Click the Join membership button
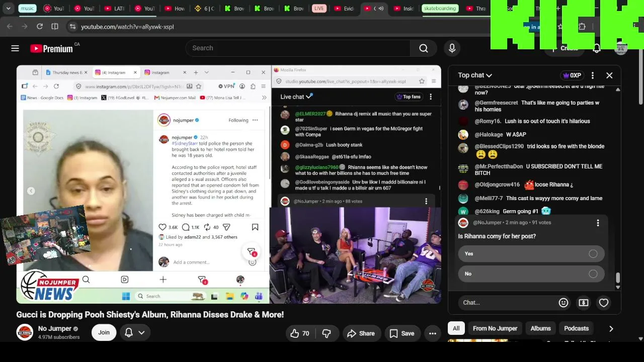The height and width of the screenshot is (362, 644). coord(104,332)
